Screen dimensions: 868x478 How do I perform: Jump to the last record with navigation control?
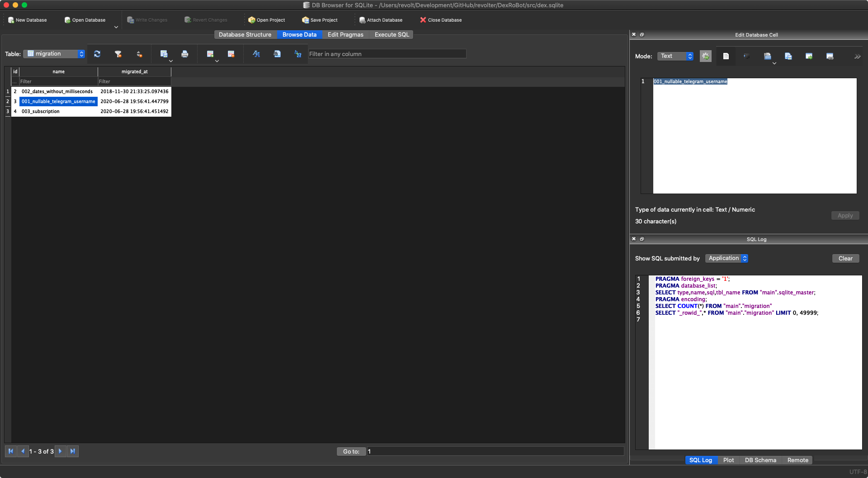click(x=73, y=451)
